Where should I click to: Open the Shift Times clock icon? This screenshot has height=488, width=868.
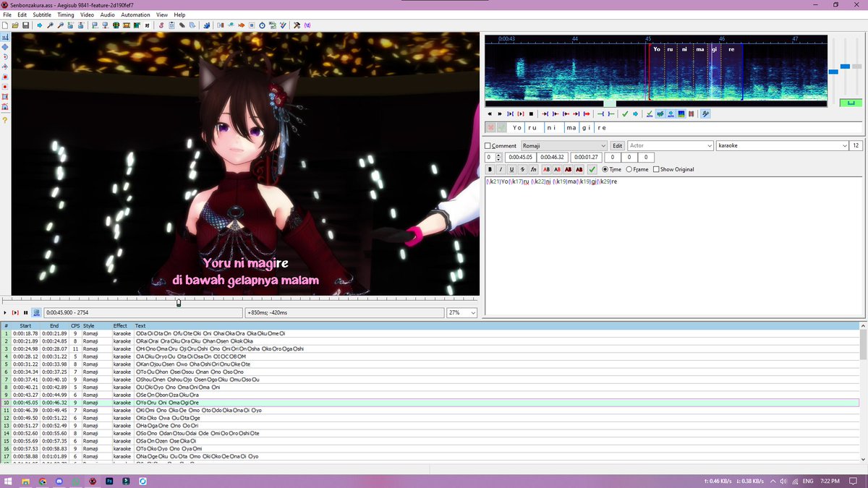(x=262, y=25)
